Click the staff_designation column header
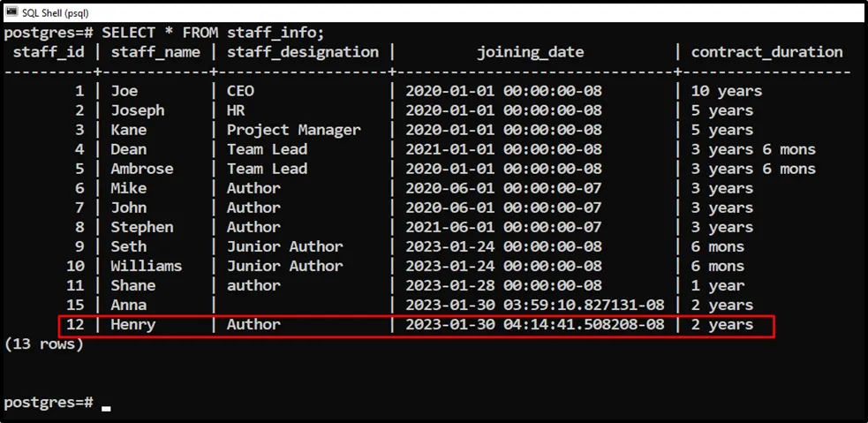 pos(303,52)
